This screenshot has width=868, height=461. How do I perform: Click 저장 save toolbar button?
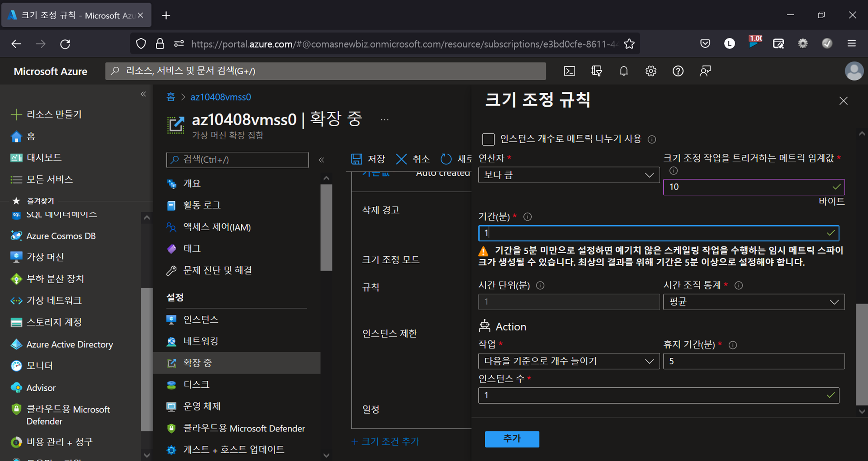coord(368,159)
